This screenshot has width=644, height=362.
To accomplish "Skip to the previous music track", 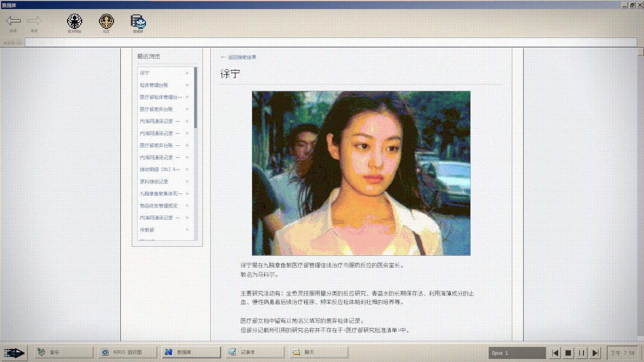I will click(555, 353).
